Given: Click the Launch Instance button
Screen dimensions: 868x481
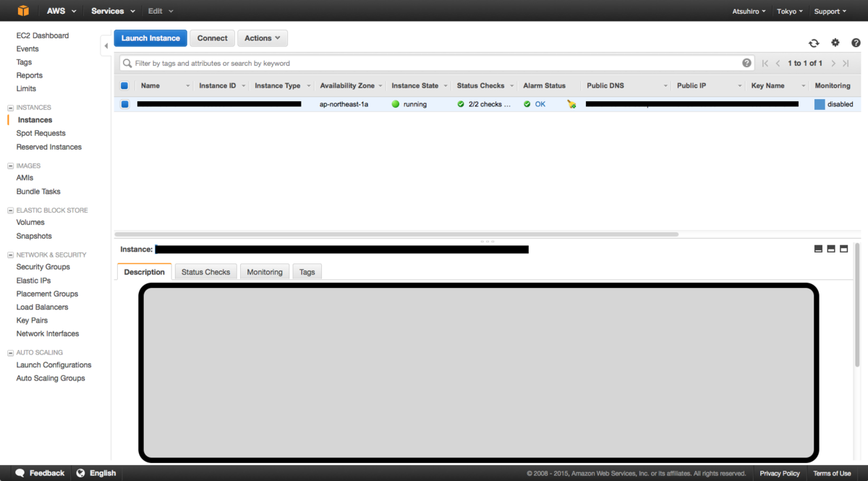Looking at the screenshot, I should tap(150, 38).
